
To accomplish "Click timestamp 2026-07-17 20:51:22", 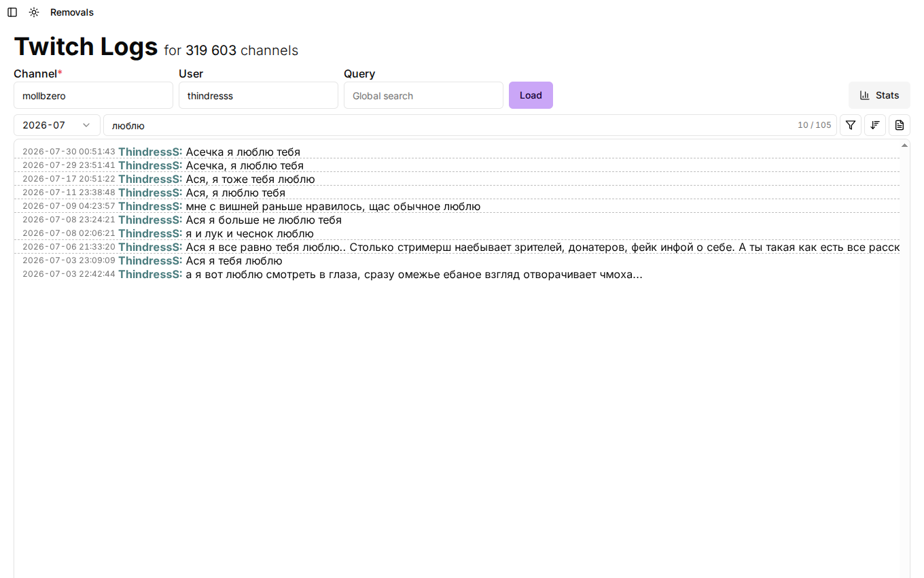I will (69, 179).
